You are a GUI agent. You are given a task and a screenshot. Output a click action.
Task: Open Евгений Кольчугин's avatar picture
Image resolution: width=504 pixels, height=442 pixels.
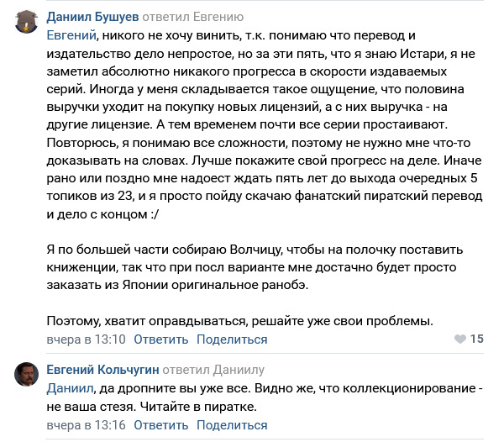(x=25, y=376)
